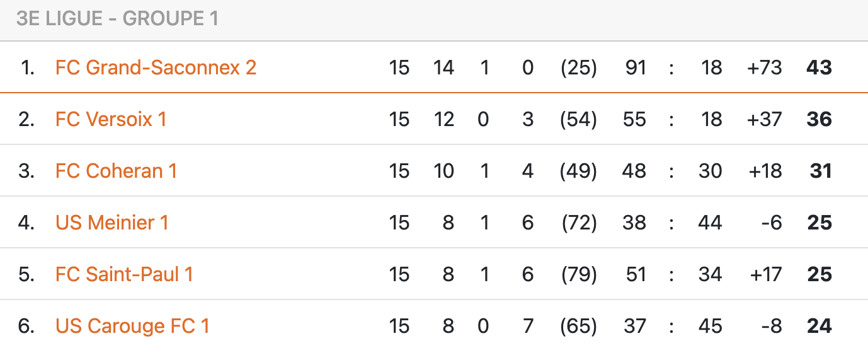Viewport: 868px width, 348px height.
Task: Click the 14 wins value for Grand-Saconnex
Action: point(443,67)
